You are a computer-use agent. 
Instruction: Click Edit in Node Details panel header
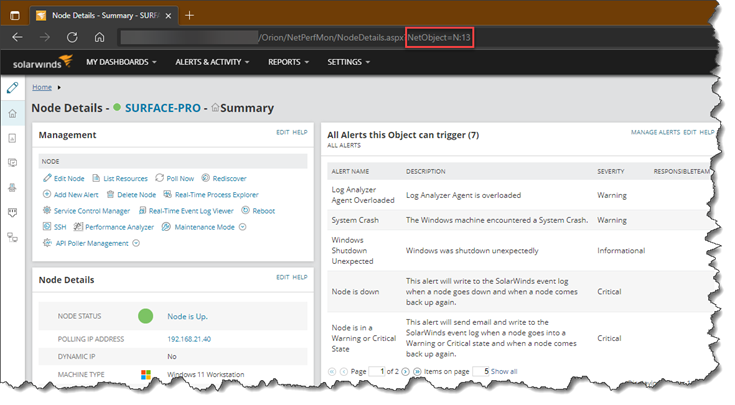(283, 277)
